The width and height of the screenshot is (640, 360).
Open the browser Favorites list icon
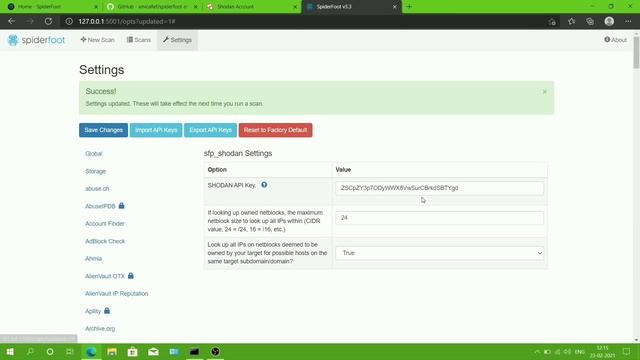click(x=571, y=22)
